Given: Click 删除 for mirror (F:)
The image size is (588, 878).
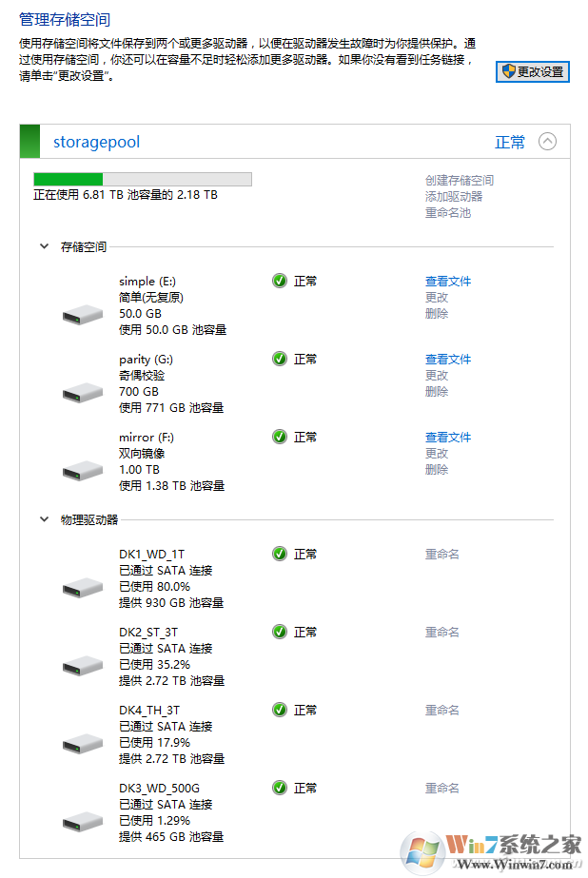Looking at the screenshot, I should click(437, 469).
